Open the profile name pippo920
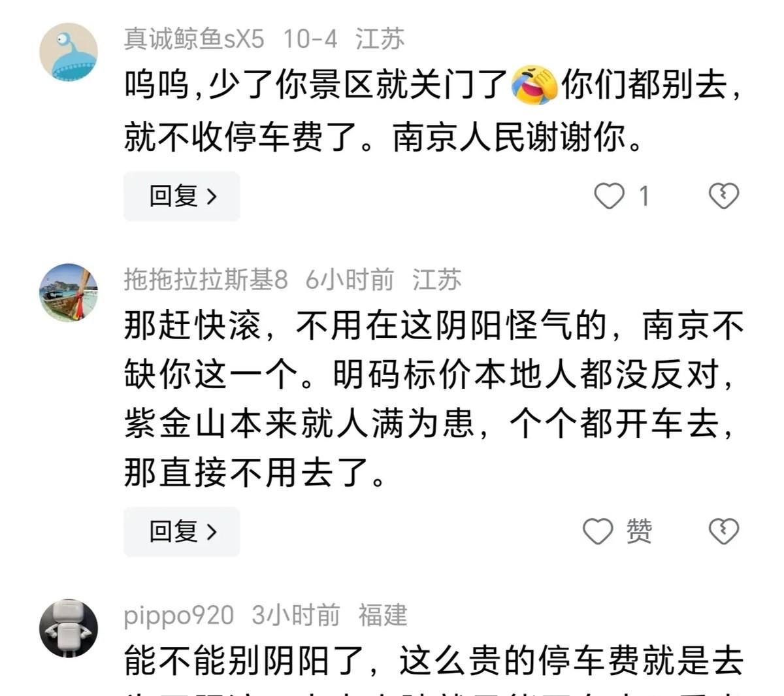The width and height of the screenshot is (784, 696). click(178, 616)
